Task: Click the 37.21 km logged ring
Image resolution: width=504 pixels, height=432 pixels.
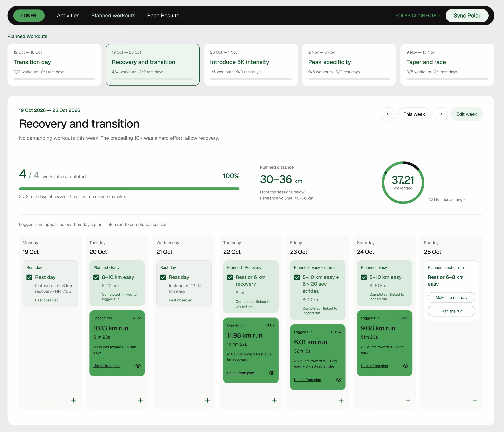Action: (x=403, y=182)
